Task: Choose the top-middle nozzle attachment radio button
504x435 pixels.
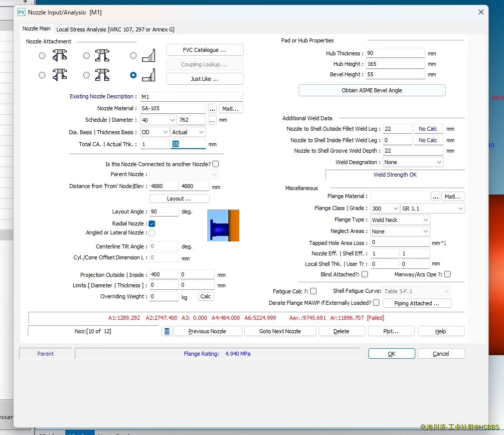Action: pyautogui.click(x=86, y=56)
